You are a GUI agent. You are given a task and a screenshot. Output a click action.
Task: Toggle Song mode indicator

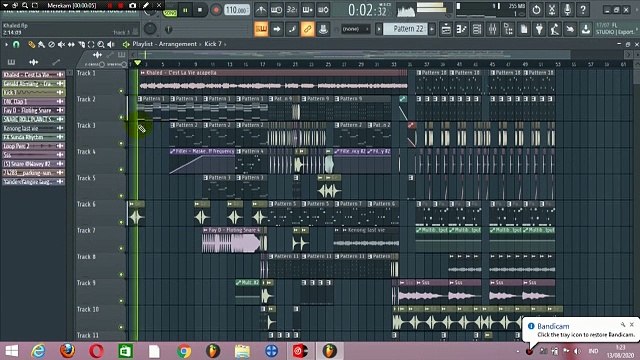click(x=170, y=13)
